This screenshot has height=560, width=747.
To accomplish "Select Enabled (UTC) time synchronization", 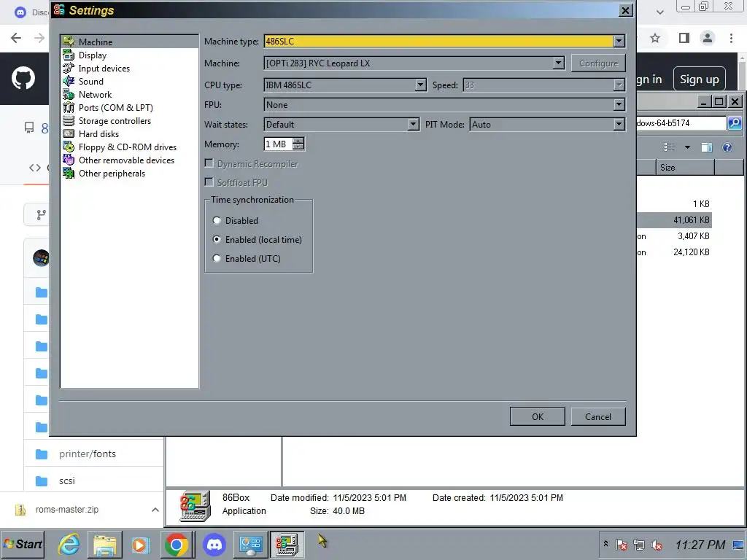I will (217, 259).
